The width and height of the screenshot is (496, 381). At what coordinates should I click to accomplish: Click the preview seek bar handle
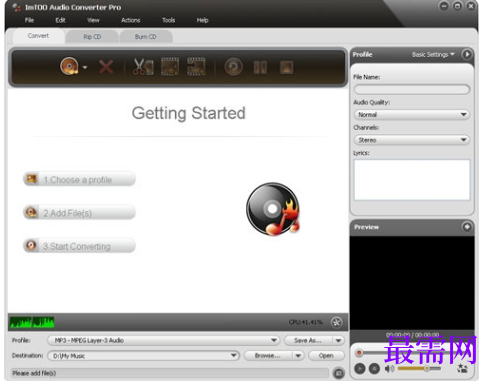(x=359, y=353)
